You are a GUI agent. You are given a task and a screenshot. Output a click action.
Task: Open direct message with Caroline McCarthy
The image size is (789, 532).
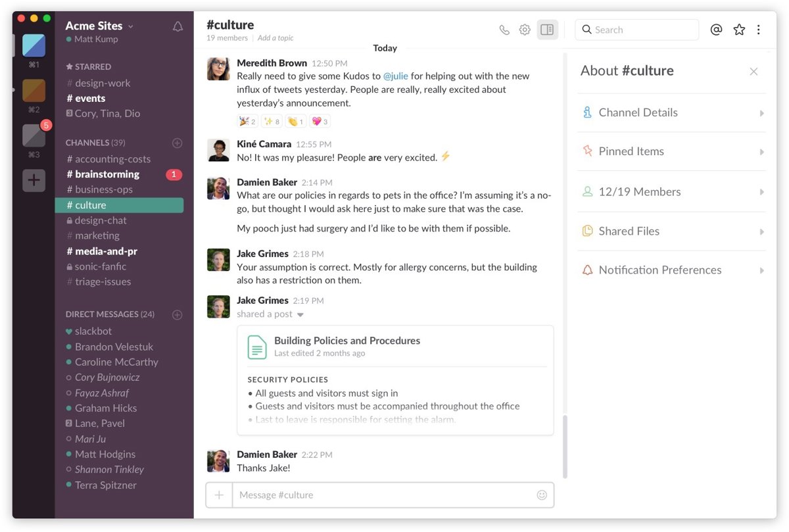coord(116,362)
